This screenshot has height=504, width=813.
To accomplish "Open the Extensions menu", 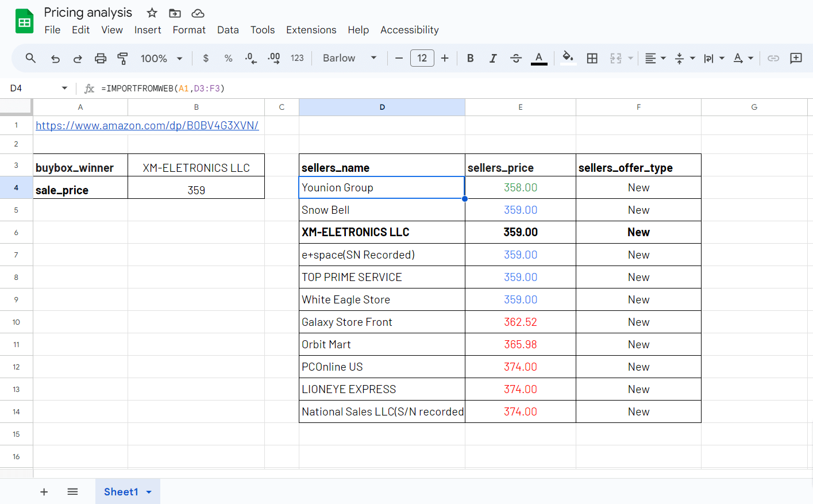I will pos(311,30).
